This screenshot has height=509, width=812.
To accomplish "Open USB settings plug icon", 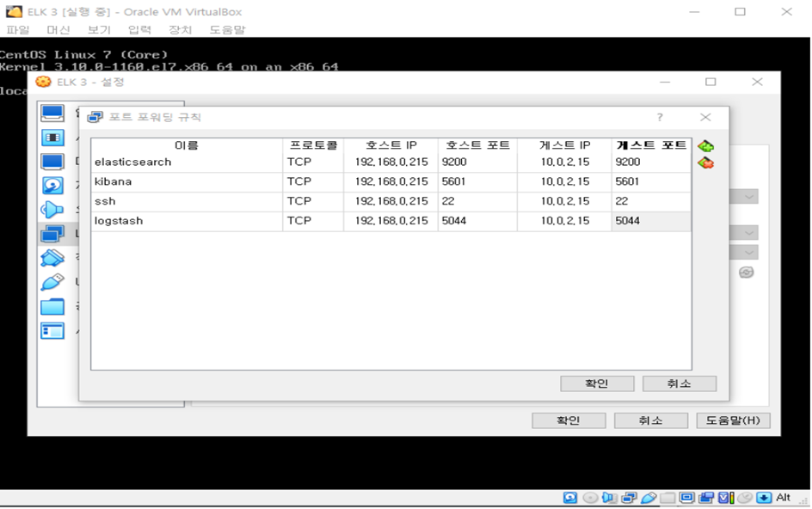I will [52, 282].
